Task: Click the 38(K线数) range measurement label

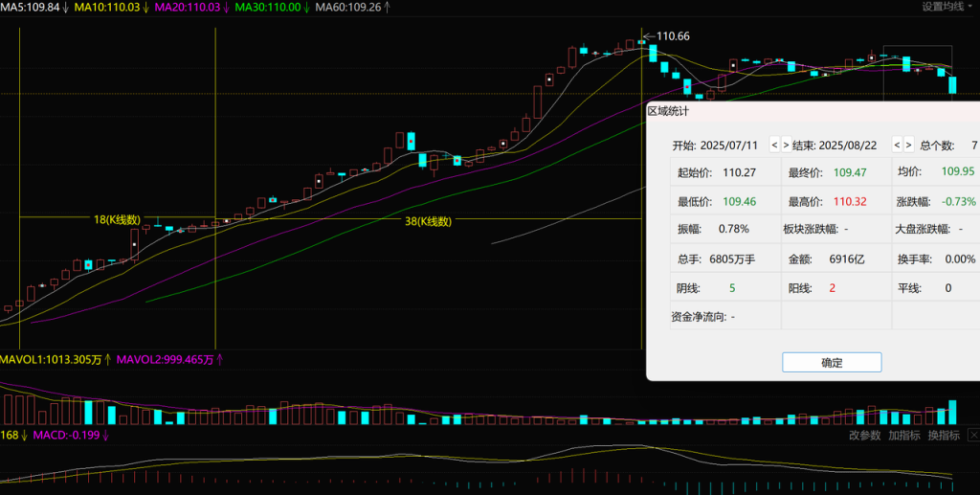Action: [x=427, y=220]
